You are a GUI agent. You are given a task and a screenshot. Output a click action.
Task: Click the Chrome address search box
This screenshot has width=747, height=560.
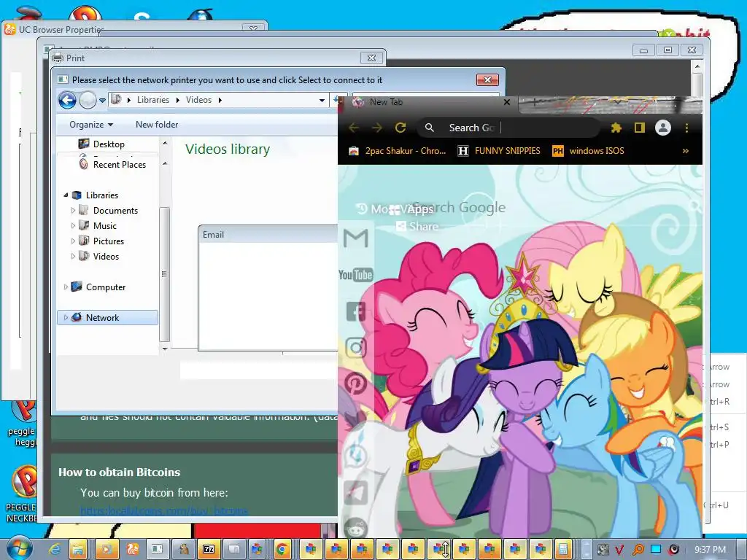(x=510, y=128)
